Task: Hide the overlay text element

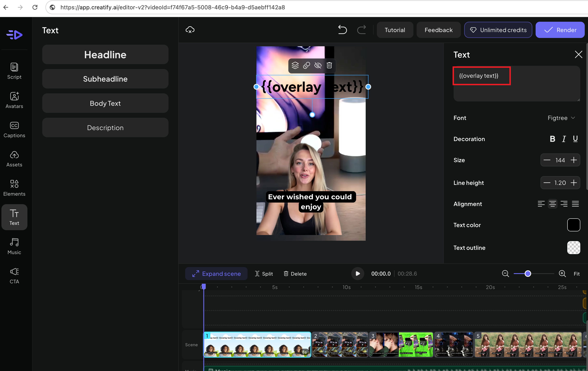Action: click(x=318, y=65)
